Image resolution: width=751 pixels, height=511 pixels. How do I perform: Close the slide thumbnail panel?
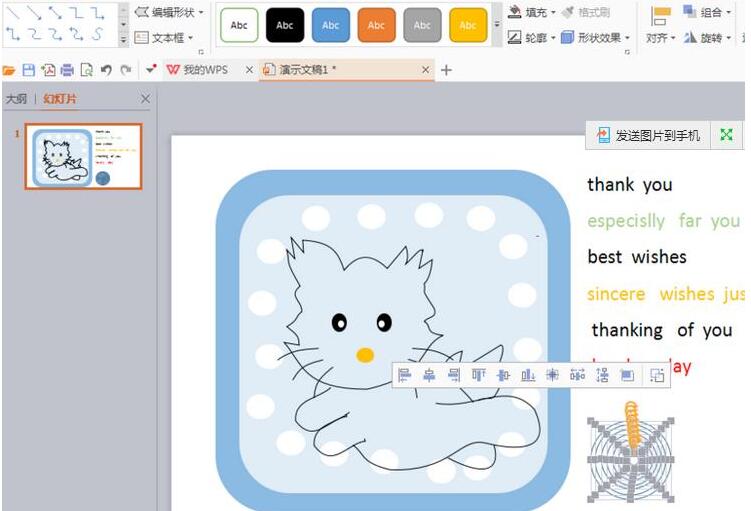click(x=146, y=99)
